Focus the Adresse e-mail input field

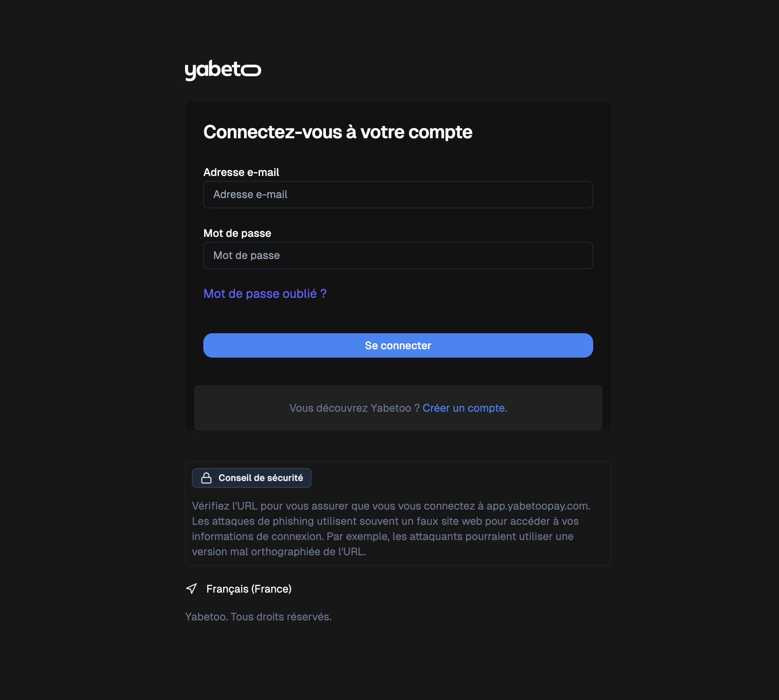(x=397, y=194)
